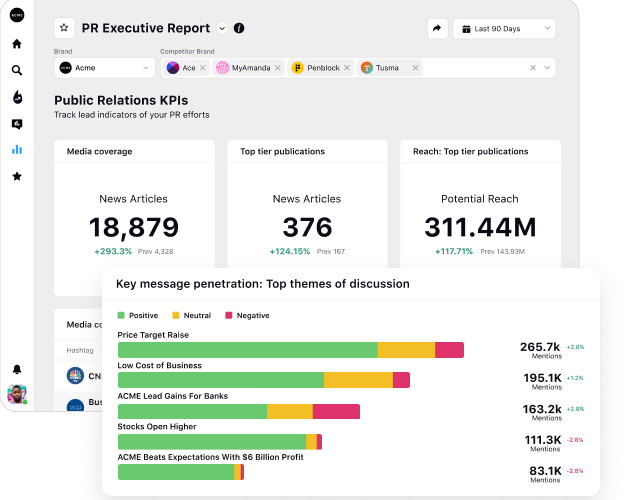This screenshot has width=624, height=500.
Task: Remove Tusma competitor tag
Action: pyautogui.click(x=415, y=68)
